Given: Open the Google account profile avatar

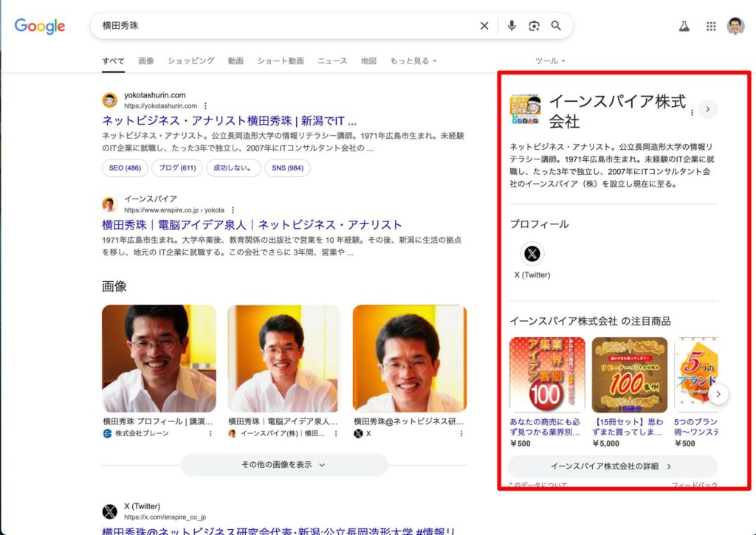Looking at the screenshot, I should point(735,27).
